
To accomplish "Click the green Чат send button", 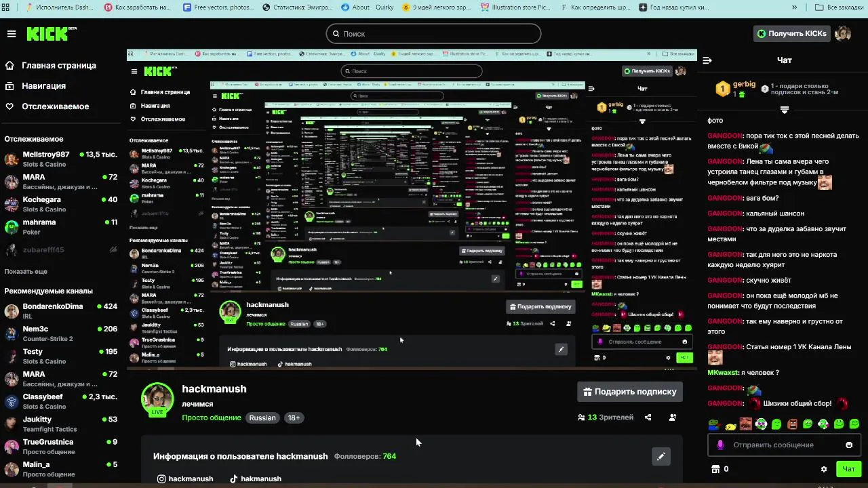I will pos(848,468).
